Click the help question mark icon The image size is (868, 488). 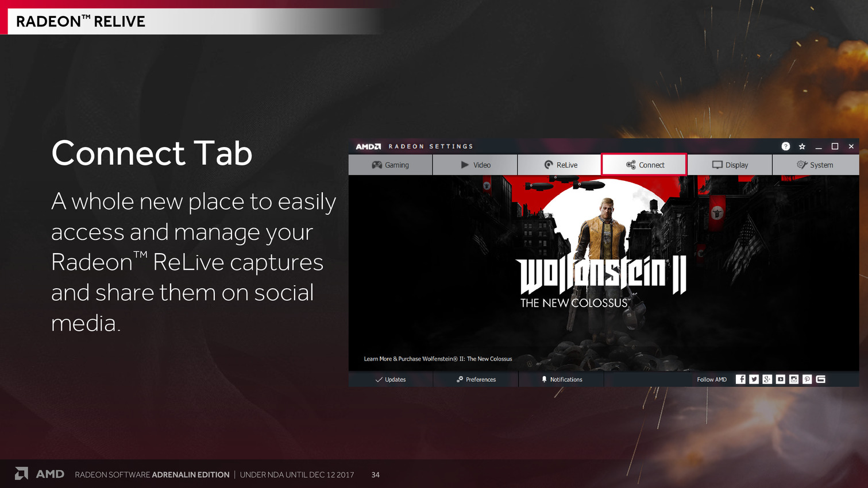(785, 146)
